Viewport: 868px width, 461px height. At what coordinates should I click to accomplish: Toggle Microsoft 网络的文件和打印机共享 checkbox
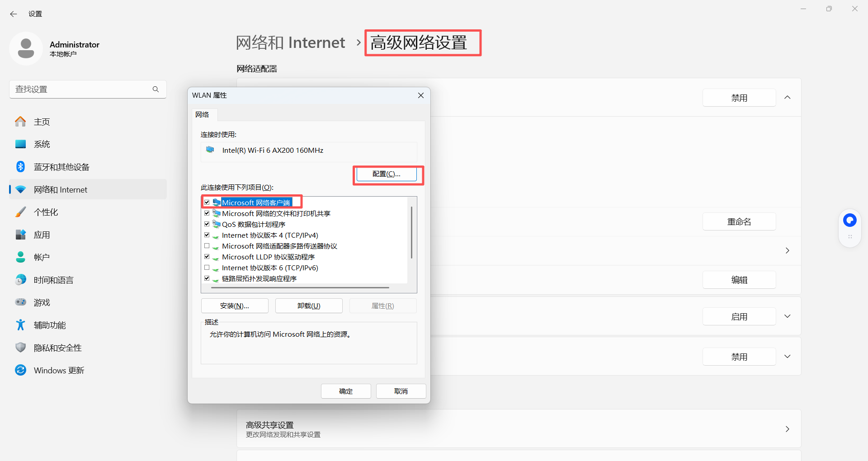tap(207, 213)
